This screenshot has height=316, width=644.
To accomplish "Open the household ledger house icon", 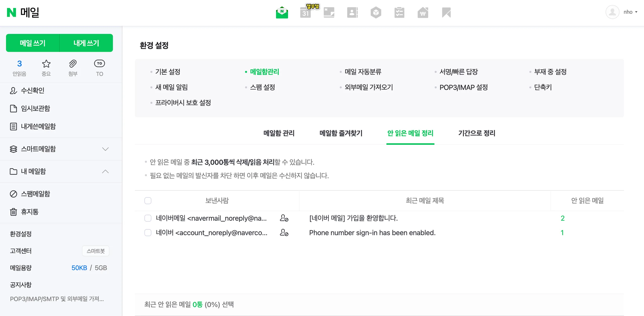I will click(x=423, y=12).
